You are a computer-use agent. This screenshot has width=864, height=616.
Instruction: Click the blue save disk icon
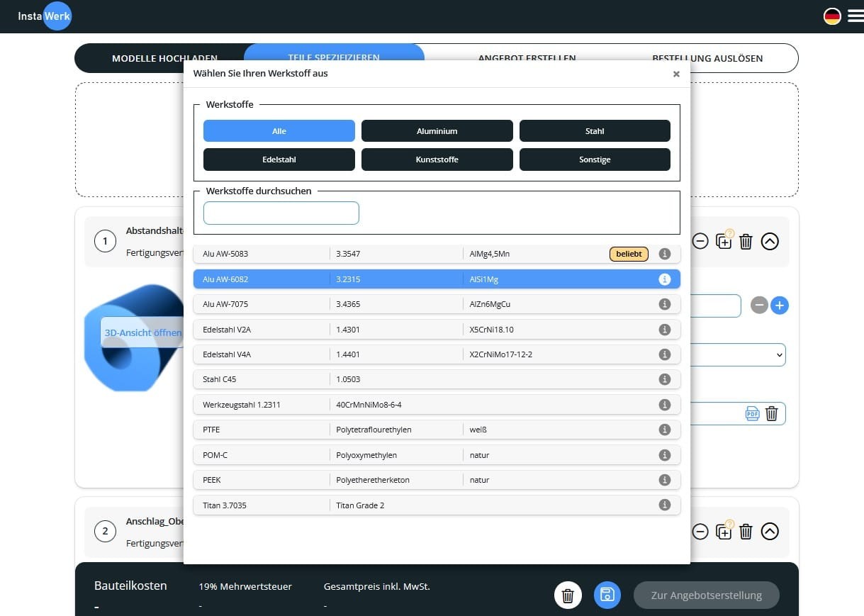[607, 595]
